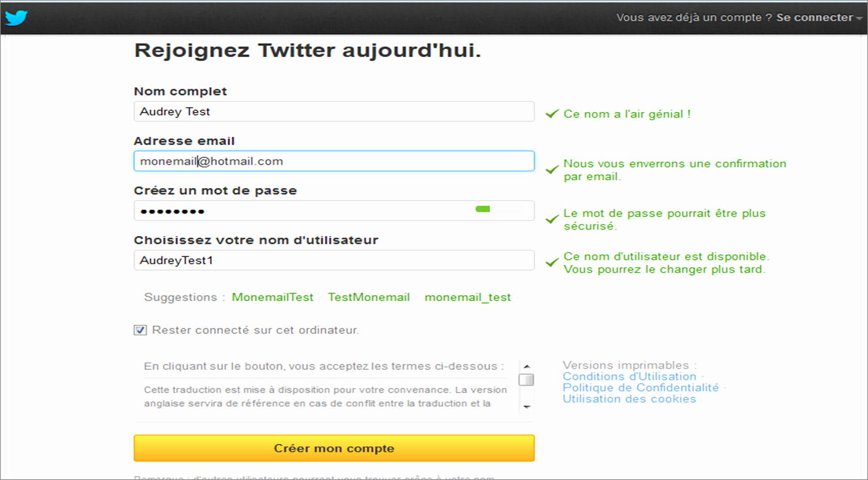The height and width of the screenshot is (480, 868).
Task: Click the Adresse email input field
Action: coord(334,161)
